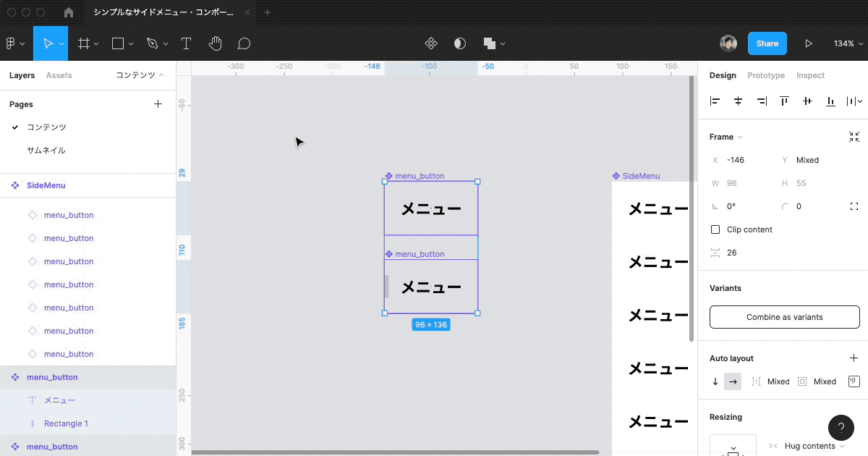Select the Text tool in toolbar
This screenshot has width=868, height=456.
point(186,43)
